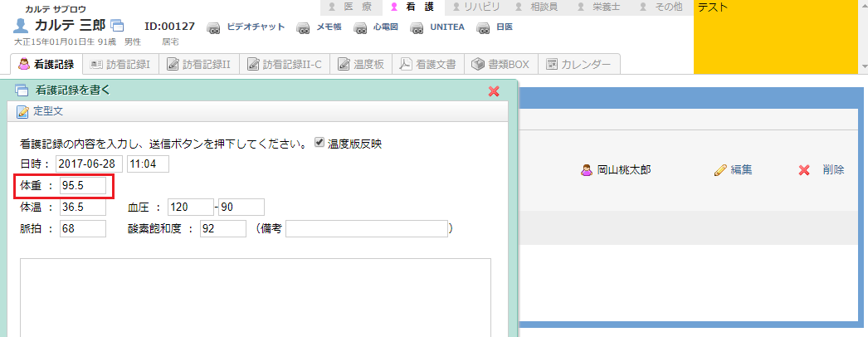Click the pencil icon beside 編集
868x337 pixels.
click(x=720, y=170)
